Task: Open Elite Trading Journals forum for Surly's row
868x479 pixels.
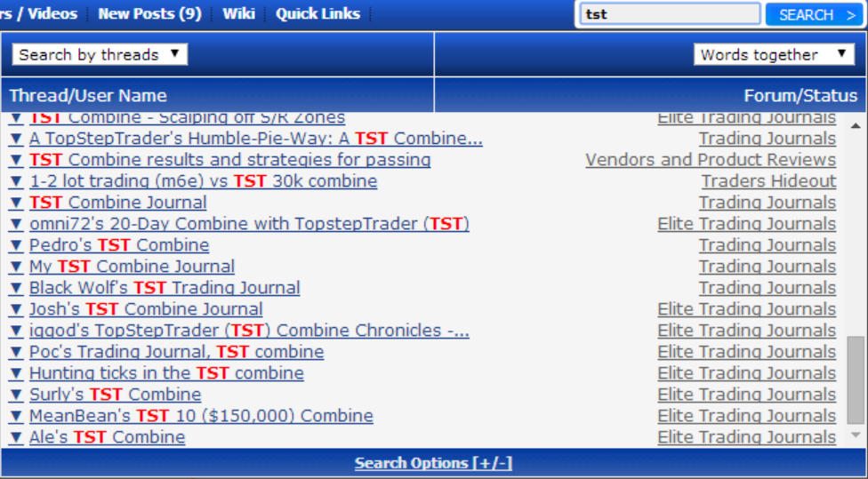Action: [x=747, y=395]
